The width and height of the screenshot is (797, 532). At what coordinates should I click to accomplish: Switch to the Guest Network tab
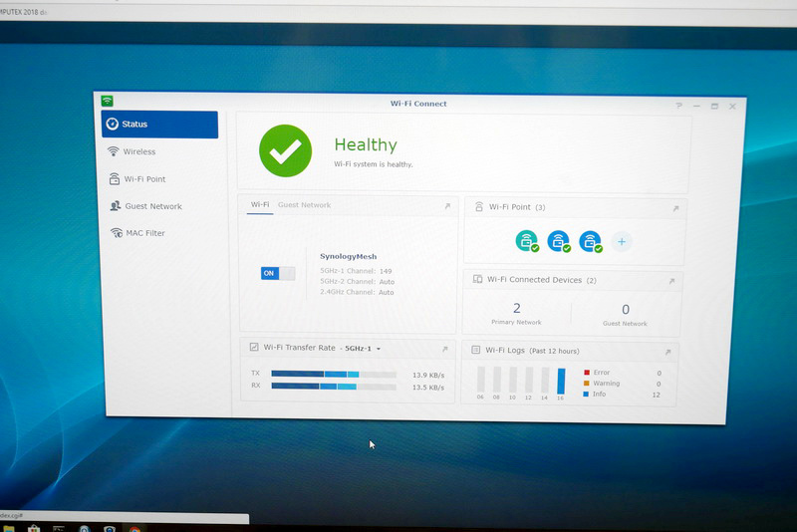click(304, 205)
